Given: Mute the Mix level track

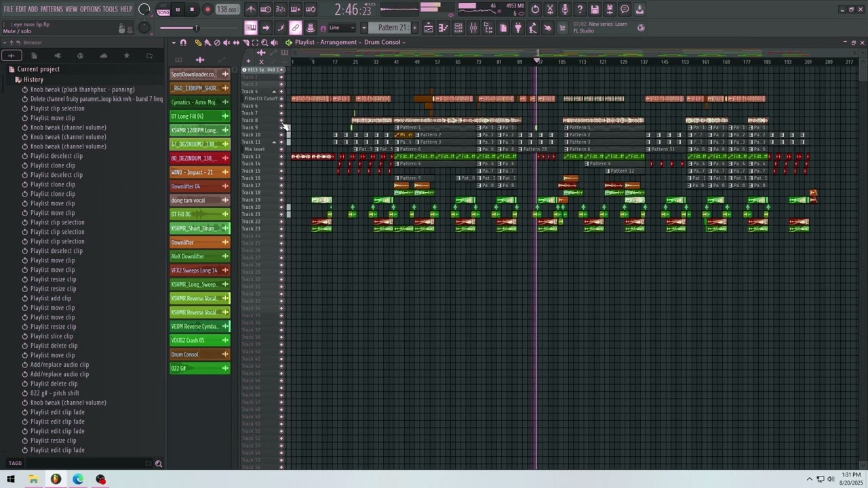Looking at the screenshot, I should point(281,149).
